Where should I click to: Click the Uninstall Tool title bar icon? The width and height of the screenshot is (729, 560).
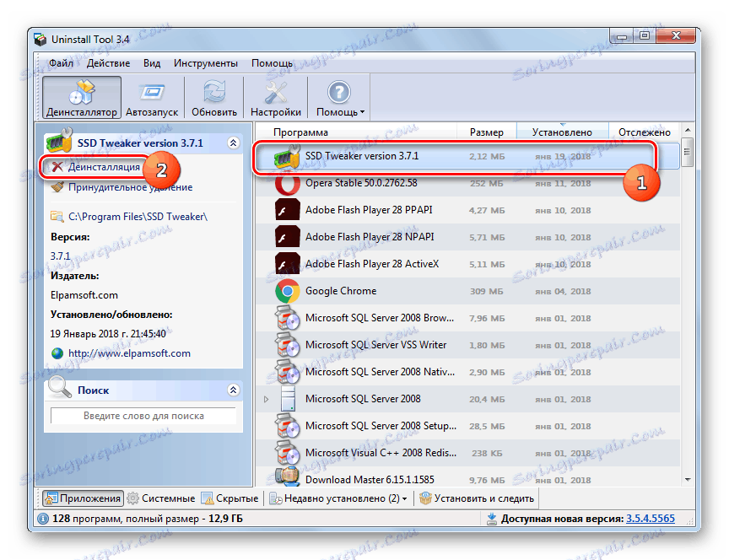click(40, 40)
